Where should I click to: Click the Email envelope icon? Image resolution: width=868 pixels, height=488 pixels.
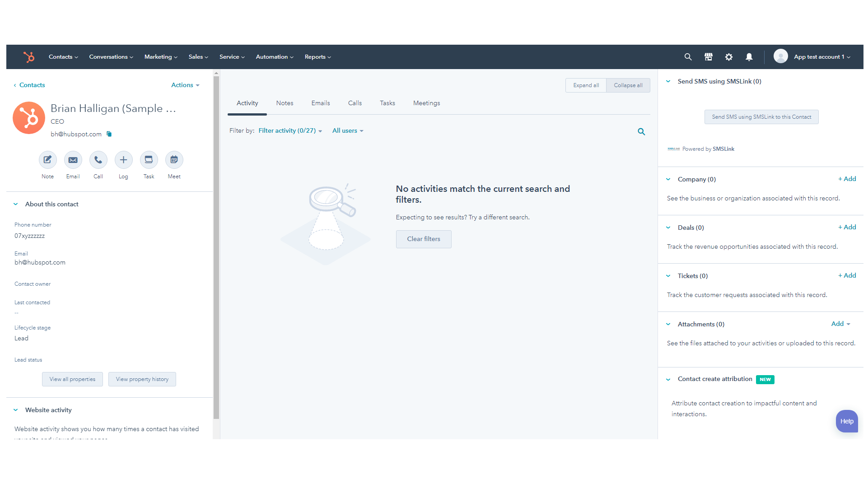coord(73,160)
